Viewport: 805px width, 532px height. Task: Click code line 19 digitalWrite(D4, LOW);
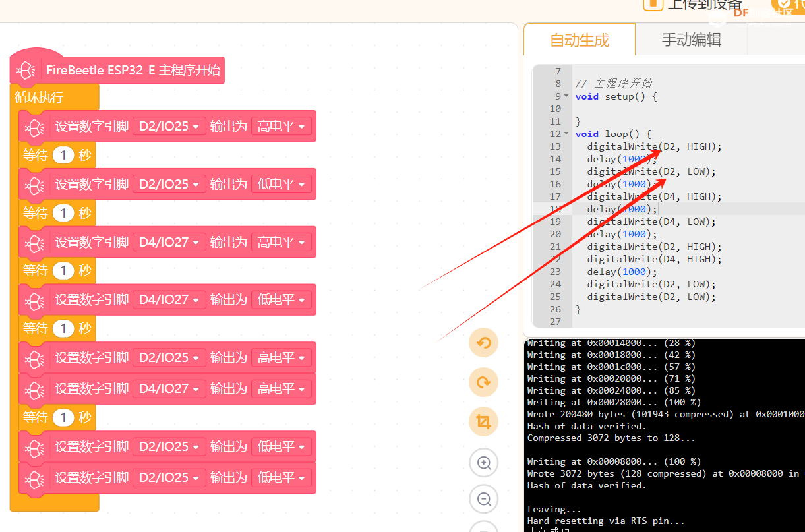tap(651, 222)
